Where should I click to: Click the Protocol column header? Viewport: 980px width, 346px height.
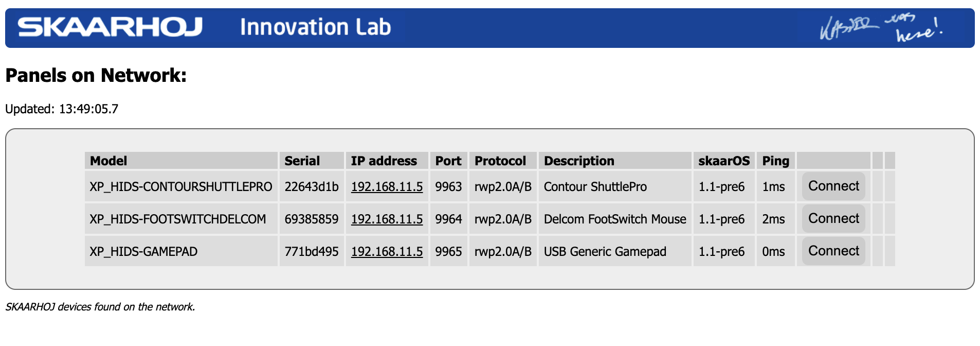[x=503, y=161]
